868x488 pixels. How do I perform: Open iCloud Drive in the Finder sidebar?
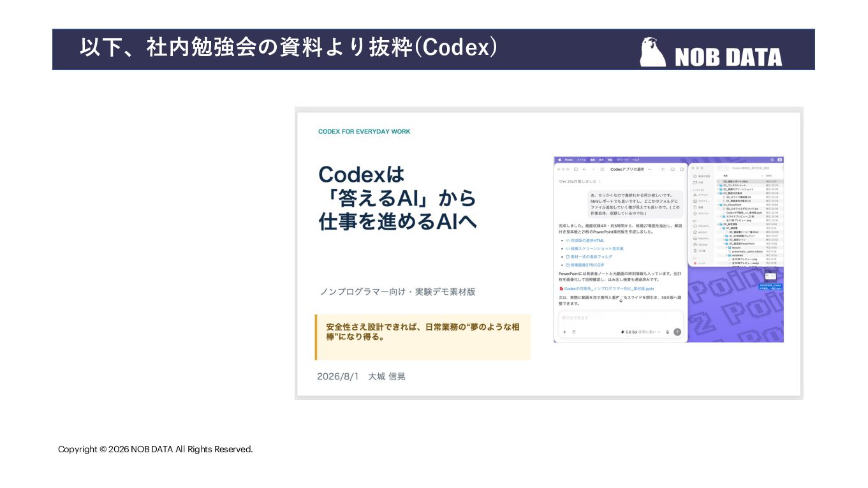point(701,226)
